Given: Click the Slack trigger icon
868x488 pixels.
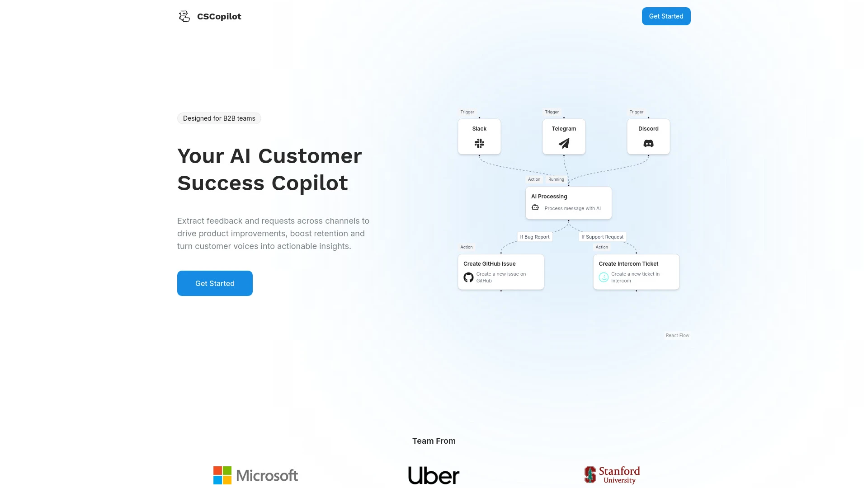Looking at the screenshot, I should tap(479, 143).
